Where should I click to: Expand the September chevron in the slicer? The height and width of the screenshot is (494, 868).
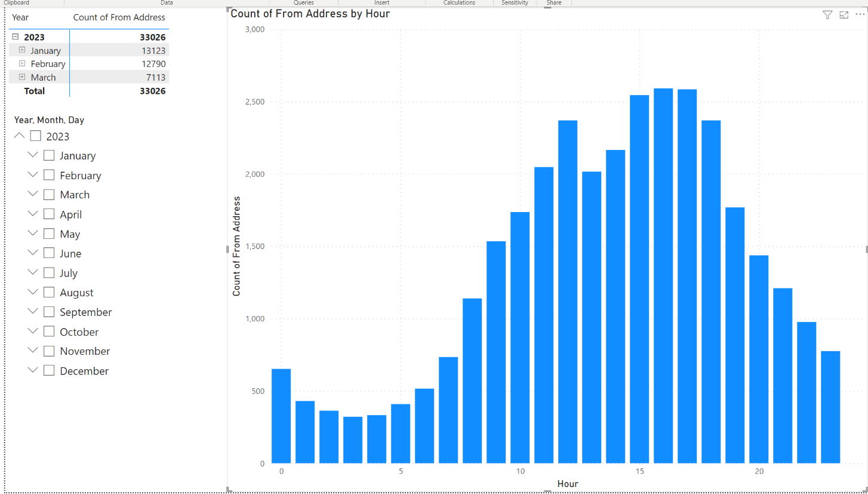[x=33, y=311]
